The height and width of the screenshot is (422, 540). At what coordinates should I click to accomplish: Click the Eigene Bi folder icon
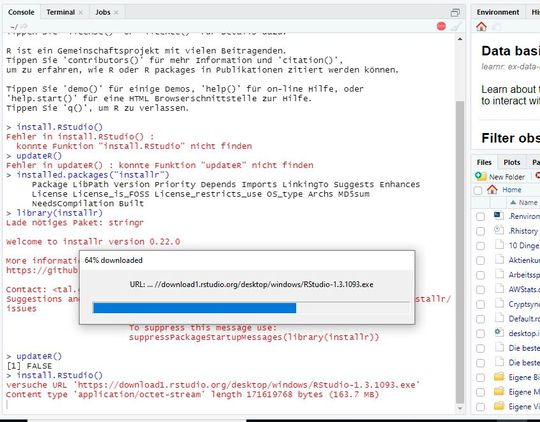pyautogui.click(x=499, y=377)
